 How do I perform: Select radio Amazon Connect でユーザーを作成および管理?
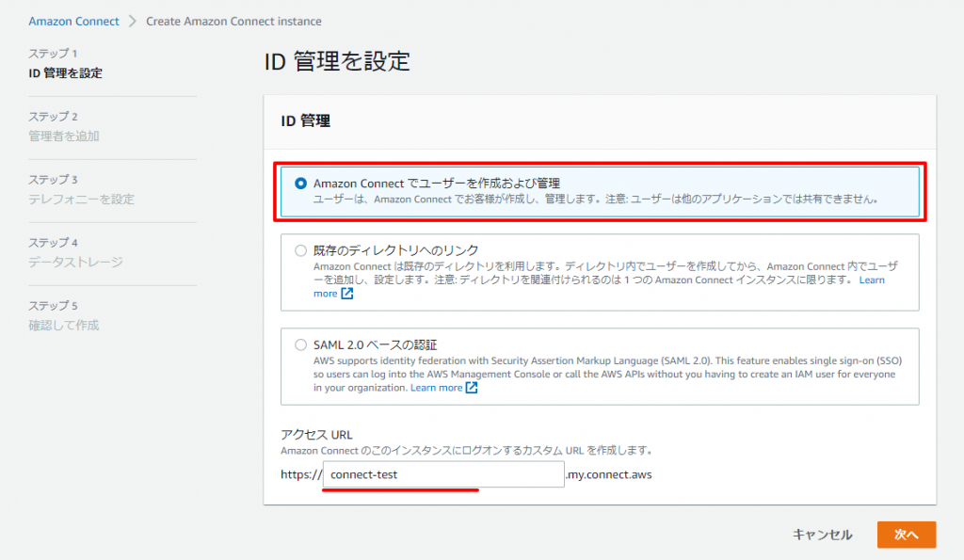[x=300, y=184]
